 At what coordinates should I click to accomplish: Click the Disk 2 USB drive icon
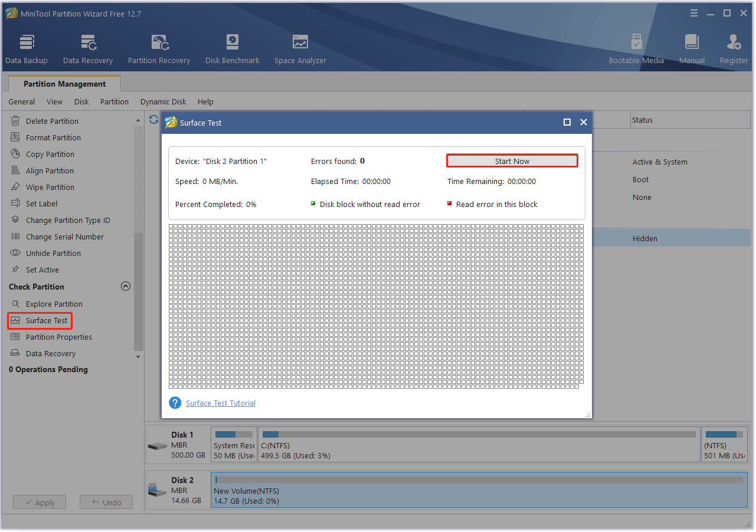click(x=158, y=490)
